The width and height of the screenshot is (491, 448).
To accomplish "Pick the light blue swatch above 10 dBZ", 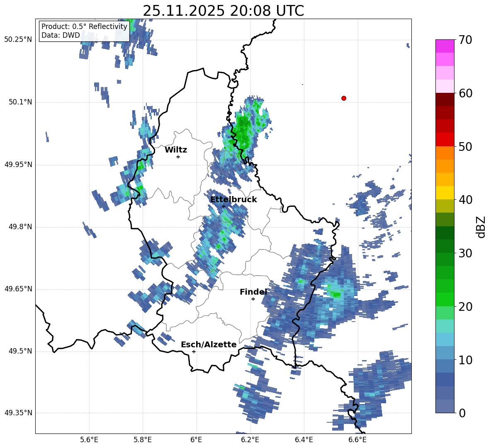I will pos(445,339).
